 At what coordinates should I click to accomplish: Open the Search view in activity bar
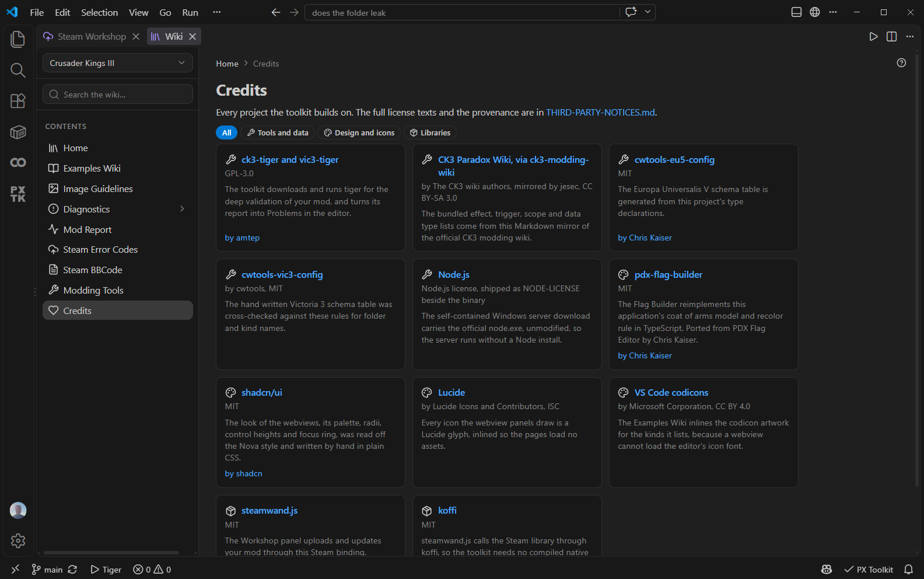coord(18,70)
